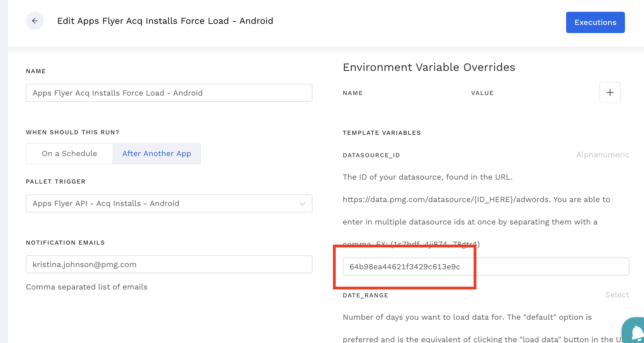The image size is (644, 343).
Task: Open the notification bell widget
Action: (x=636, y=332)
